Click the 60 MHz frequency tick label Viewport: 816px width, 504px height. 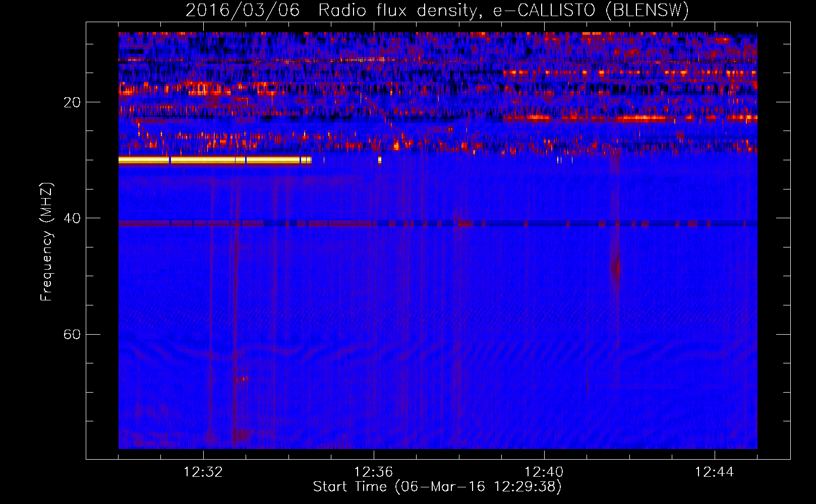[72, 334]
